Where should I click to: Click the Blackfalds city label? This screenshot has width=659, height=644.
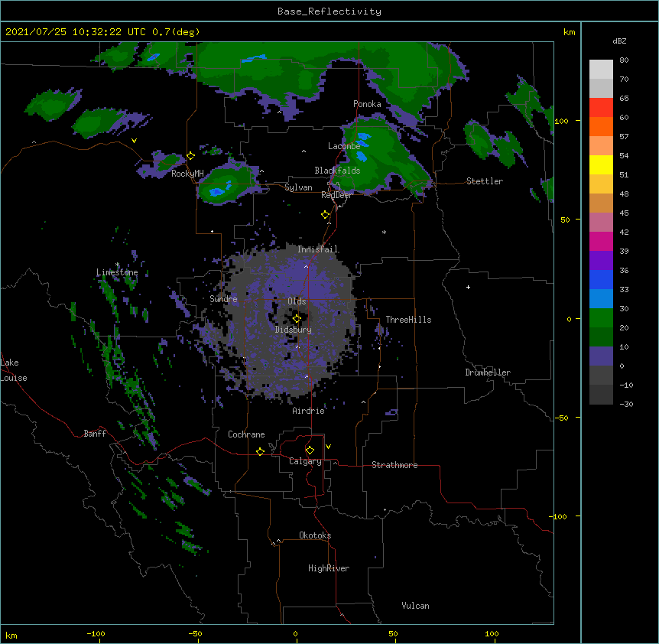337,171
